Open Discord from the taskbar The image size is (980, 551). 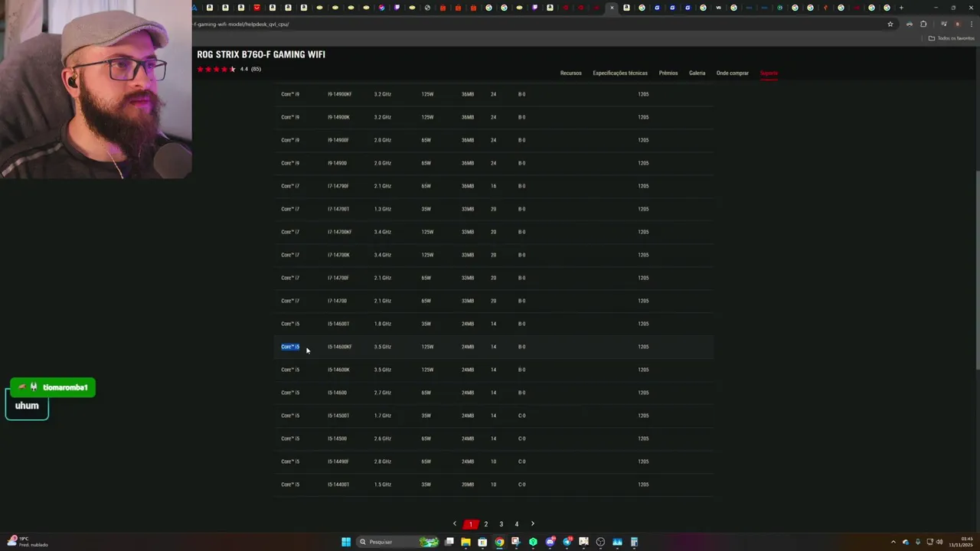[550, 542]
